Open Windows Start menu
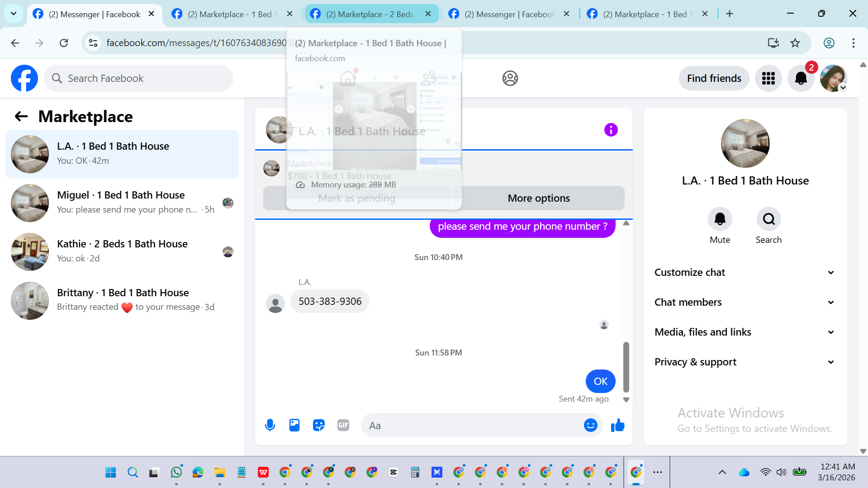Viewport: 868px width, 488px height. [x=110, y=472]
